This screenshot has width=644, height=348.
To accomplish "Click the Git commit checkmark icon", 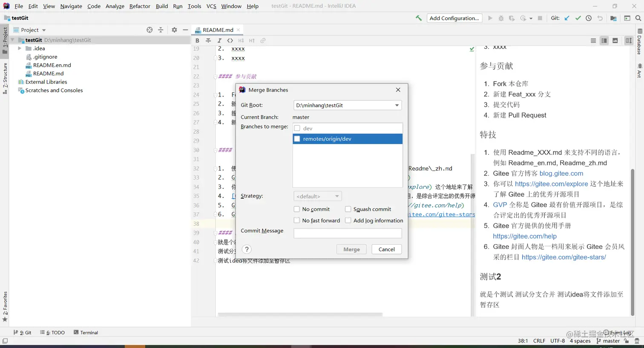I will point(578,18).
